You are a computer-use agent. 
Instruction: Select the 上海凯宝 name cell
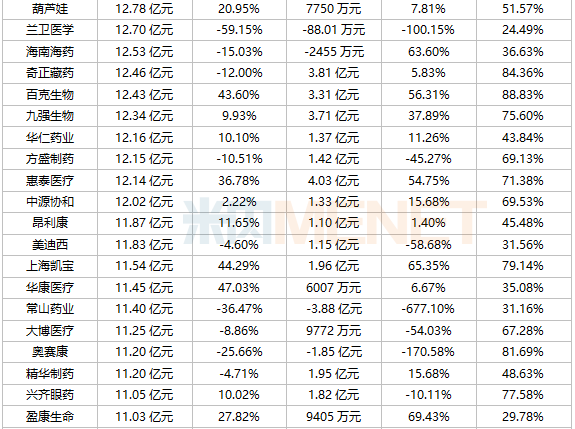pyautogui.click(x=50, y=266)
